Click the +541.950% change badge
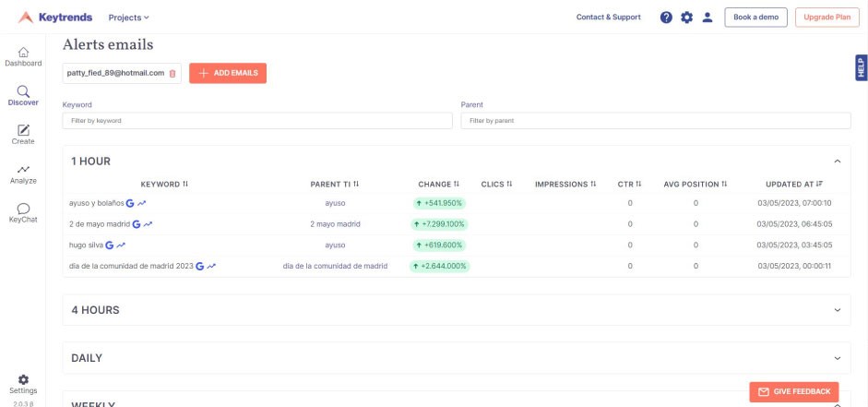The height and width of the screenshot is (407, 868). (439, 203)
